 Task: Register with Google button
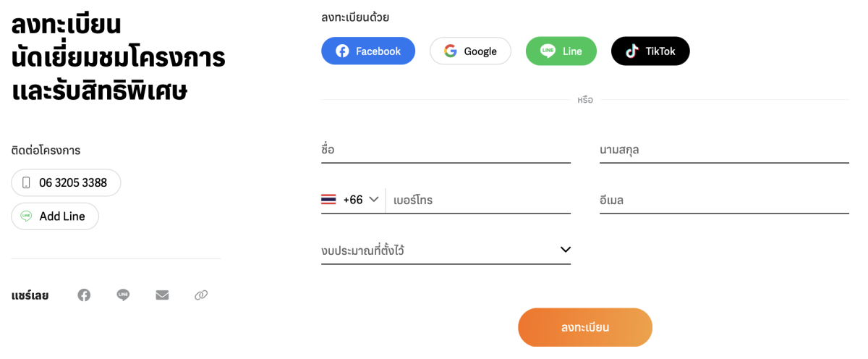[x=470, y=51]
